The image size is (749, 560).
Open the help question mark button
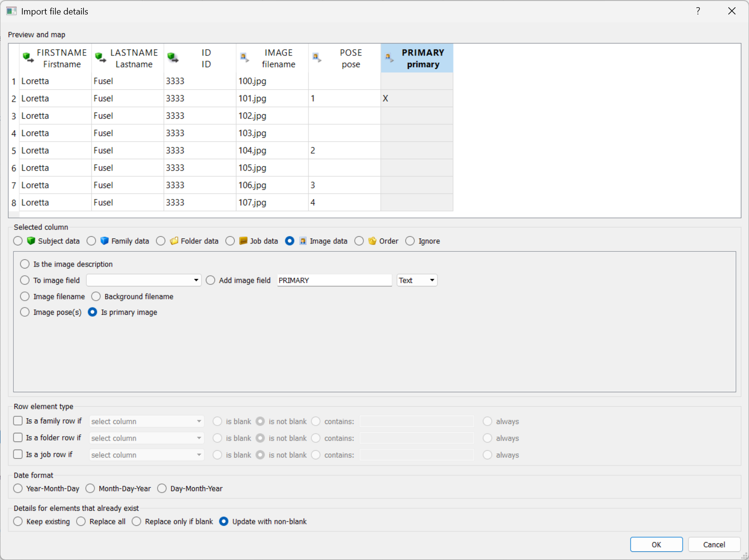tap(698, 11)
